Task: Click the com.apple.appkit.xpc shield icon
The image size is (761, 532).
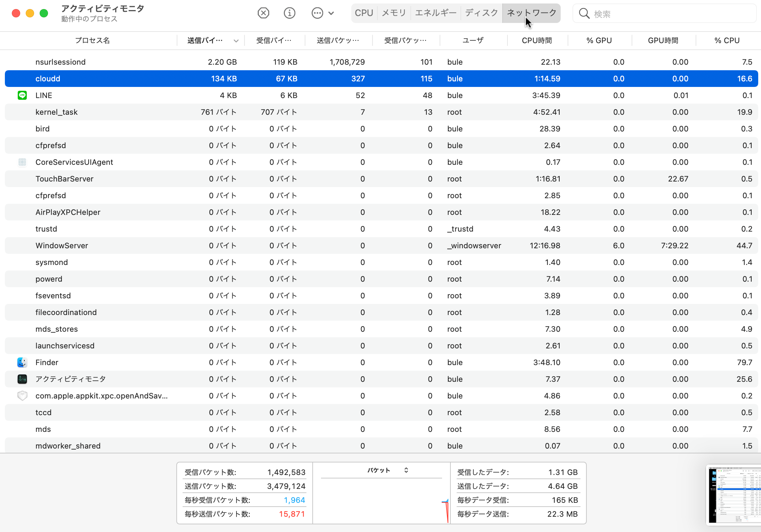Action: (22, 396)
